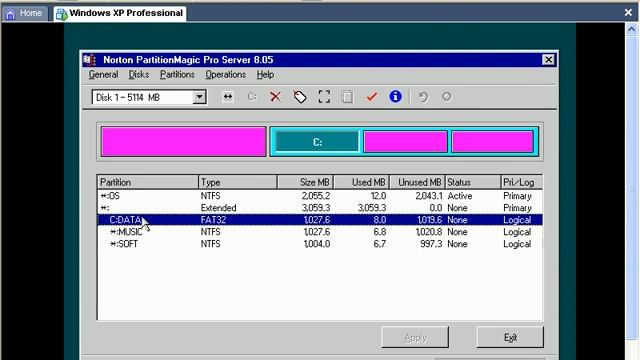Screen dimensions: 640x360
Task: Click the Label partition tag icon
Action: [x=300, y=97]
